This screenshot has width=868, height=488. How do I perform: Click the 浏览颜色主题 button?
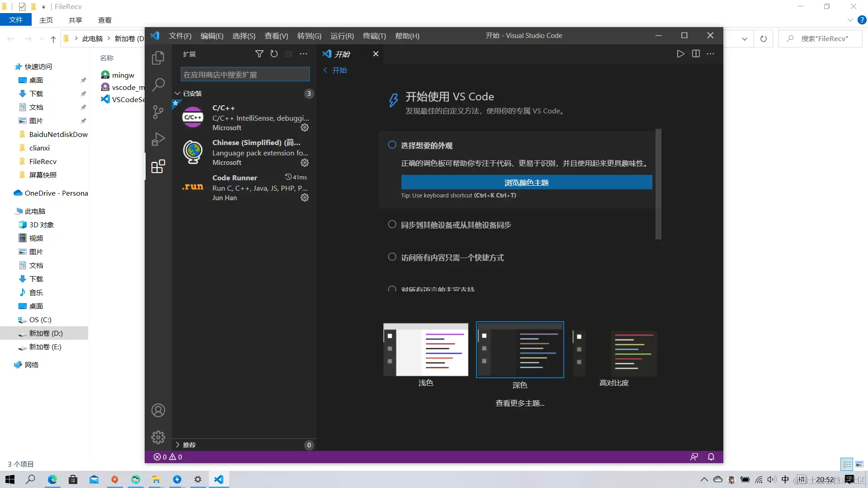pyautogui.click(x=526, y=183)
